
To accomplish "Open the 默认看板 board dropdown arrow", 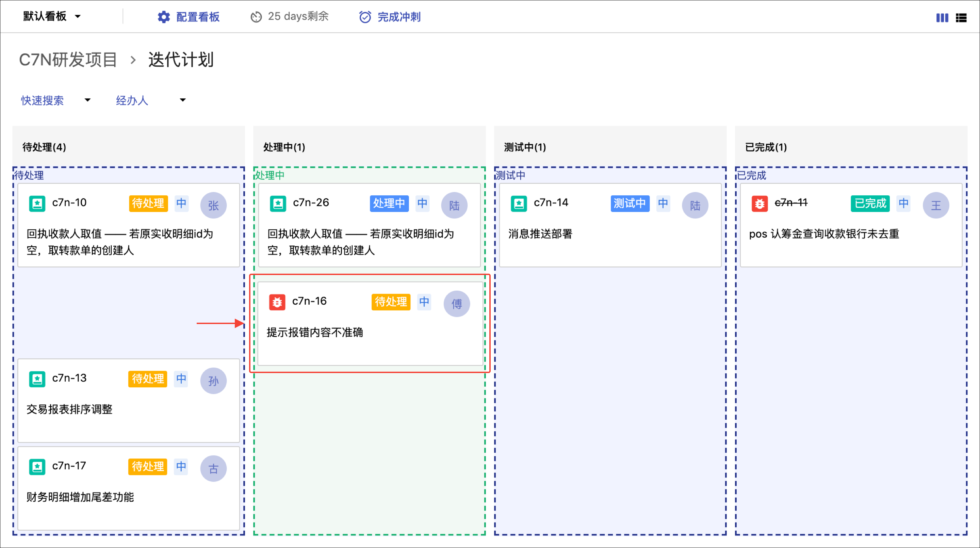I will click(78, 16).
